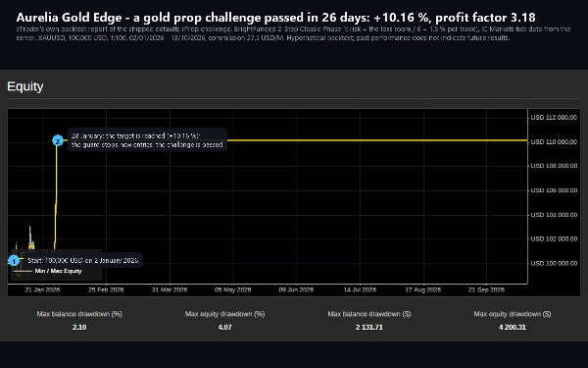Click the USD 110 000.00 axis label
The width and height of the screenshot is (588, 368).
(554, 142)
